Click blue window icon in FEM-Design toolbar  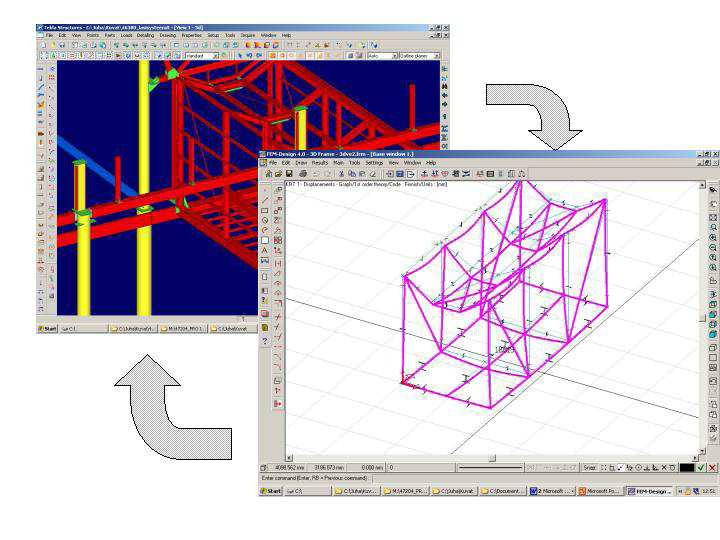coord(399,174)
